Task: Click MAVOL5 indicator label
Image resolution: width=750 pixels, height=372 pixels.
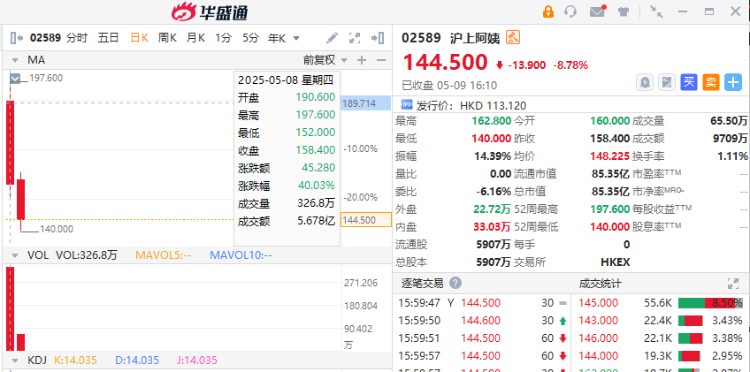Action: [163, 256]
